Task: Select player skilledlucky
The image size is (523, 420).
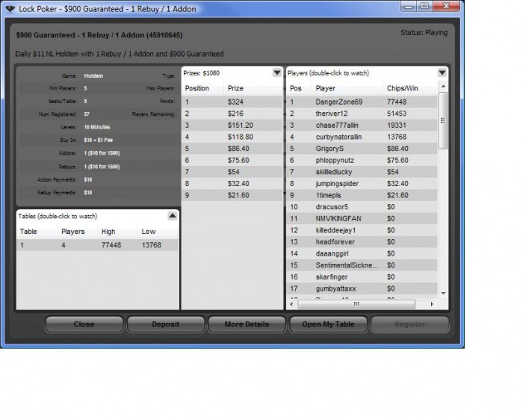Action: [x=362, y=172]
